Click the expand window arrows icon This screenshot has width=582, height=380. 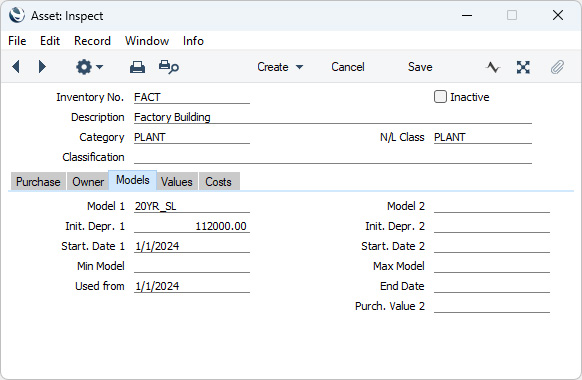pyautogui.click(x=523, y=68)
